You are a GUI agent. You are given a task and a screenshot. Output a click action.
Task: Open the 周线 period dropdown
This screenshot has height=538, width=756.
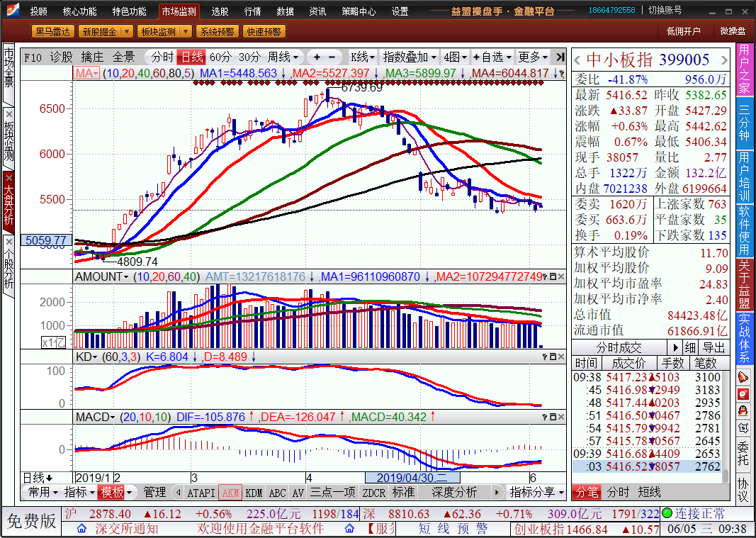click(282, 57)
